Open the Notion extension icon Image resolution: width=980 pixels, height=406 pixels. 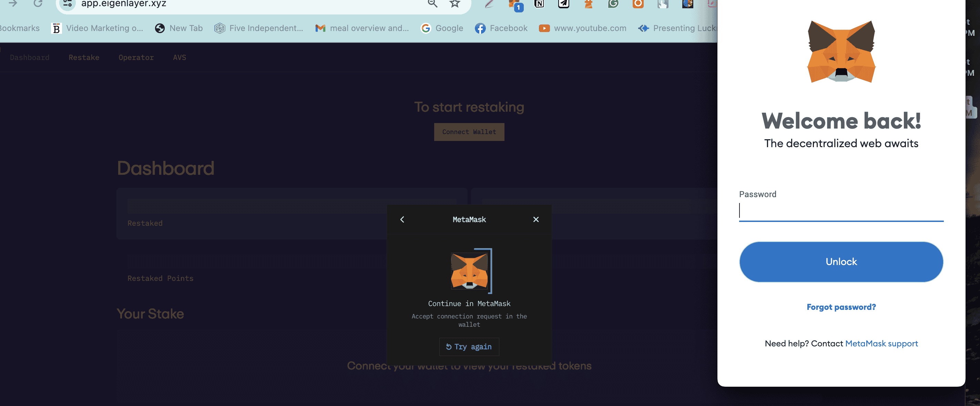point(539,4)
